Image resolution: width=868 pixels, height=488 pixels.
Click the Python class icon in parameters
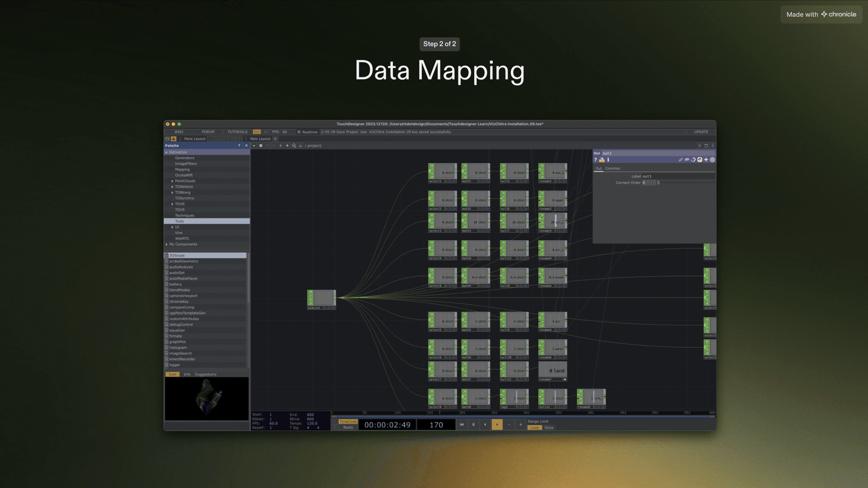point(700,160)
